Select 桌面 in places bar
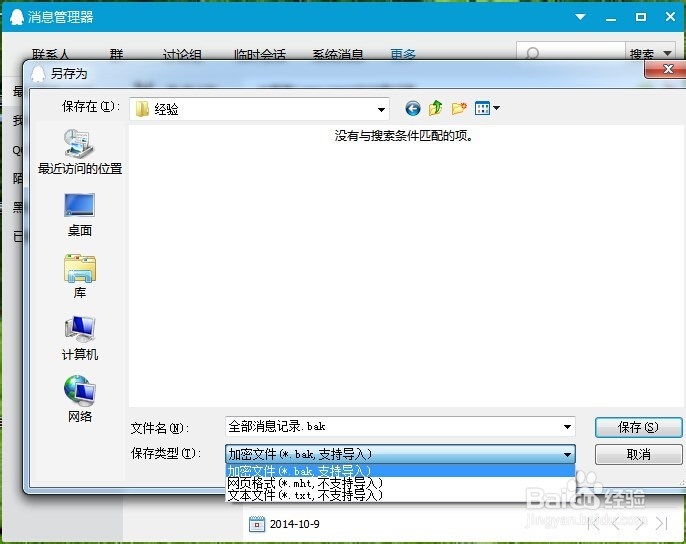Image resolution: width=686 pixels, height=544 pixels. point(80,214)
